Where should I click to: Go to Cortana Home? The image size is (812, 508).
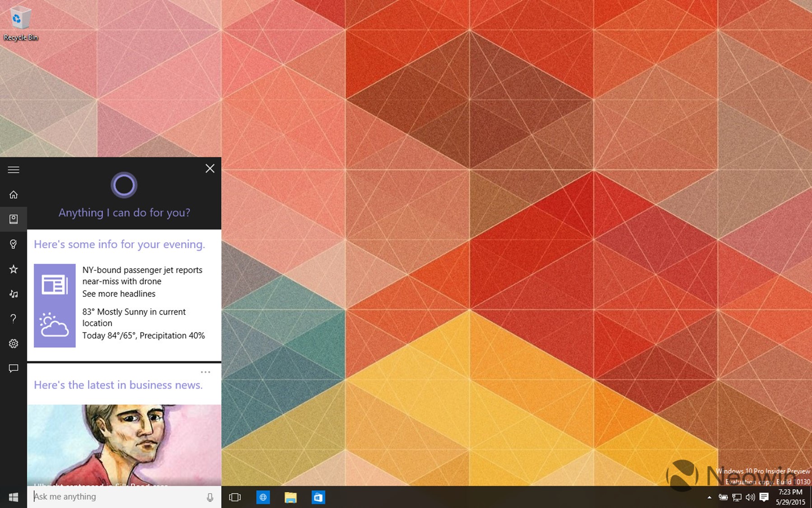click(x=14, y=195)
